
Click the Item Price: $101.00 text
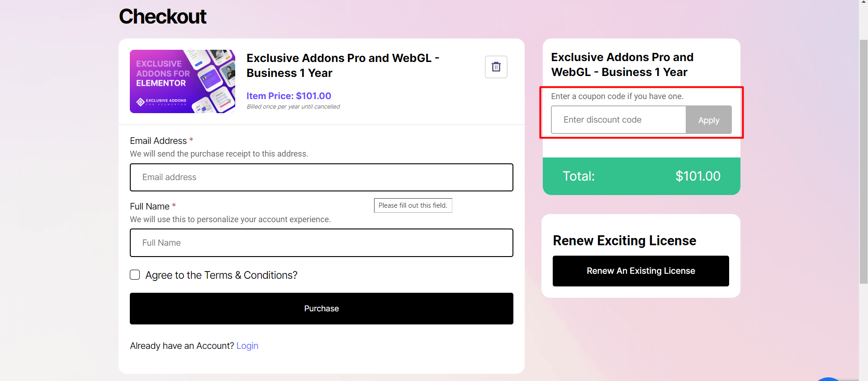pos(289,96)
